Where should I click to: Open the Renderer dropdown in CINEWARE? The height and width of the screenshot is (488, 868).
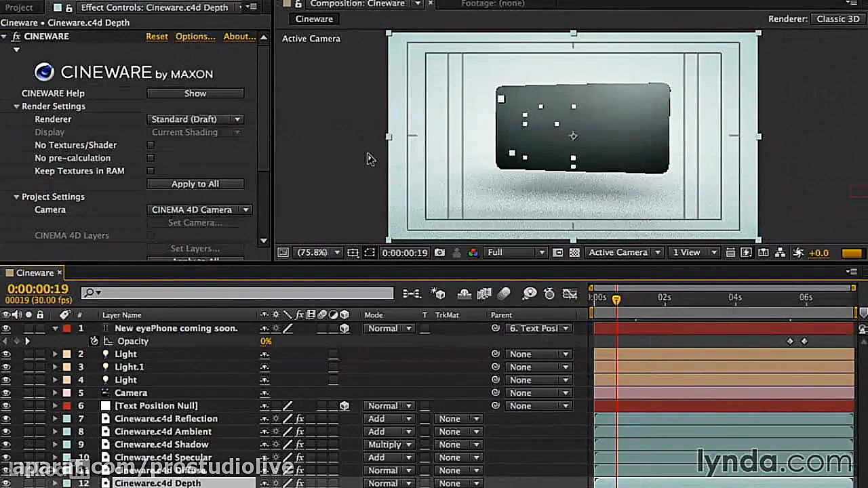(195, 119)
